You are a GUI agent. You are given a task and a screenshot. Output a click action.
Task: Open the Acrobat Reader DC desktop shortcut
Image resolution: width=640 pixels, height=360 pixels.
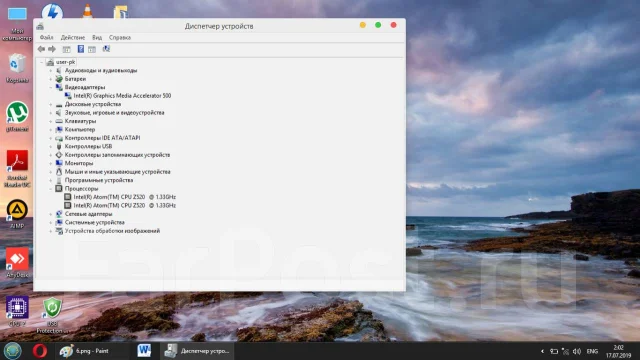coord(17,168)
